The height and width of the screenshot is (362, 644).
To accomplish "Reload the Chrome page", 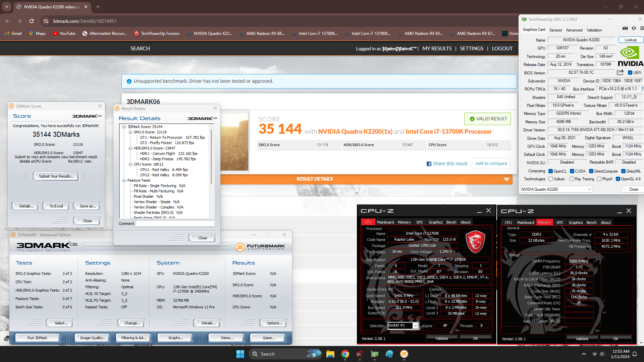I will pyautogui.click(x=32, y=21).
